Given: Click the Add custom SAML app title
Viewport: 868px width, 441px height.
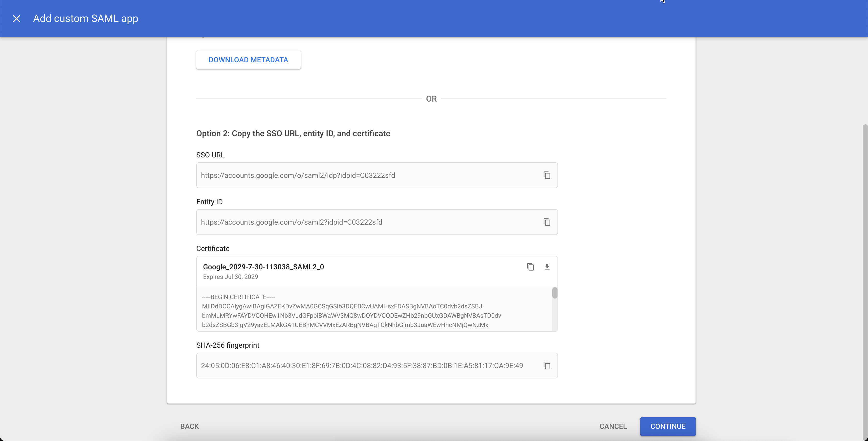Looking at the screenshot, I should click(85, 19).
